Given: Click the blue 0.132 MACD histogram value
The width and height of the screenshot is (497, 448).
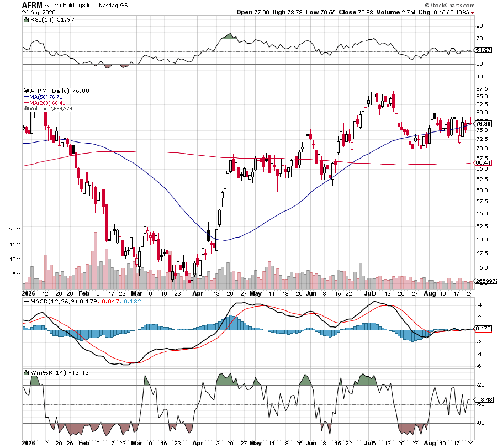Looking at the screenshot, I should [x=133, y=301].
